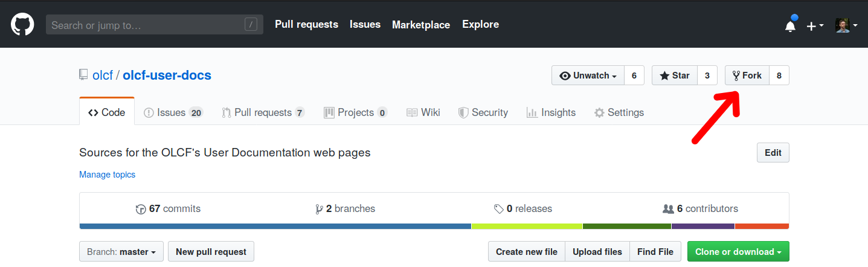868x267 pixels.
Task: Click the releases tag icon
Action: click(498, 209)
